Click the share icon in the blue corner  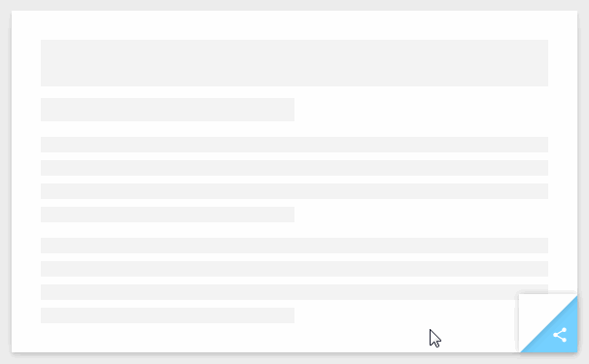click(560, 335)
